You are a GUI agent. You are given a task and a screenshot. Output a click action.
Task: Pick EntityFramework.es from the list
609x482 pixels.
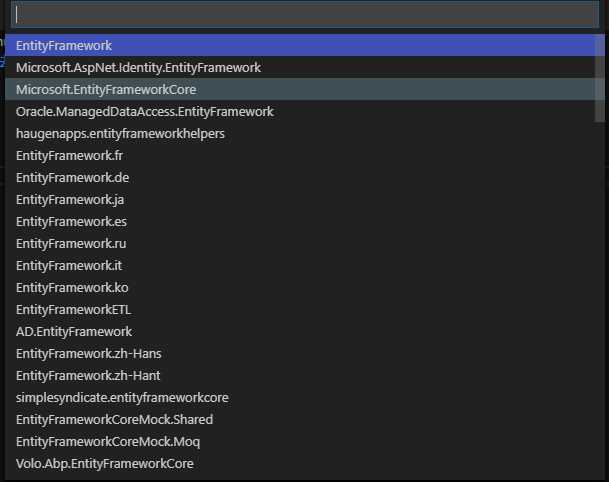coord(305,221)
